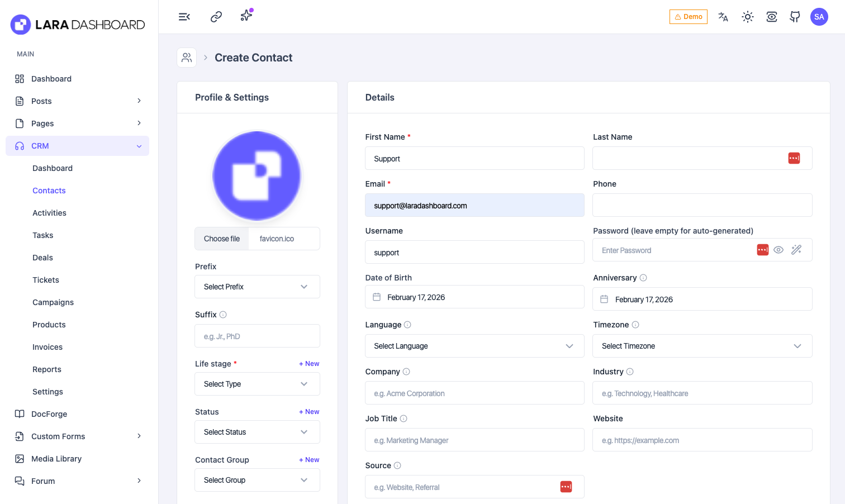Click password manager icon in Password field

763,250
